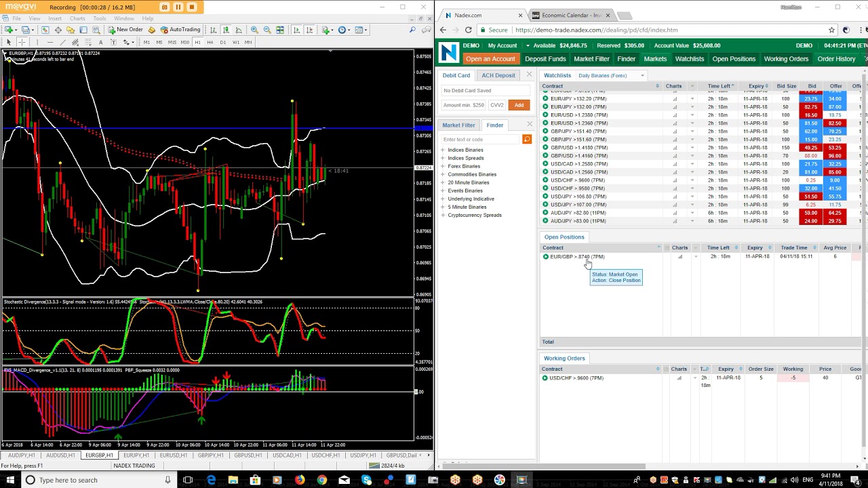This screenshot has height=488, width=868.
Task: Take a screenshot with Movavi camera icon
Action: [x=164, y=7]
